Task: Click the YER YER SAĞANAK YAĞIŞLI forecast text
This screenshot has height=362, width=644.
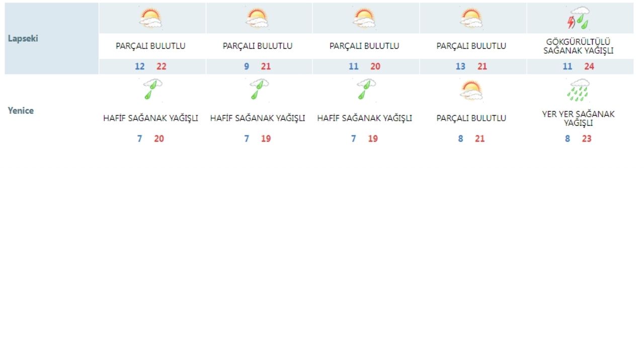Action: (x=578, y=118)
